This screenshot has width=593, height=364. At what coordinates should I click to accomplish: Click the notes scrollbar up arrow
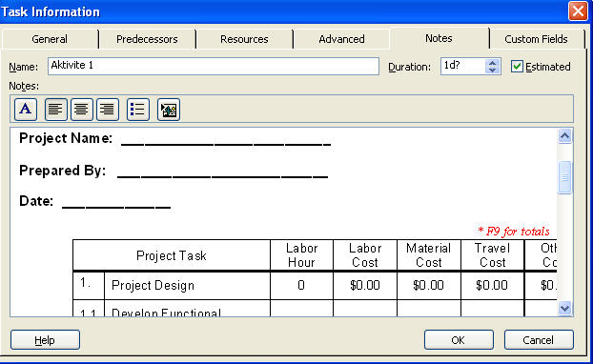pyautogui.click(x=565, y=136)
